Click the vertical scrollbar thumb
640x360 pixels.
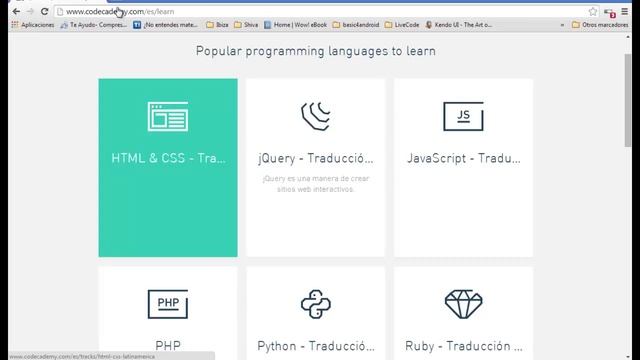(628, 100)
